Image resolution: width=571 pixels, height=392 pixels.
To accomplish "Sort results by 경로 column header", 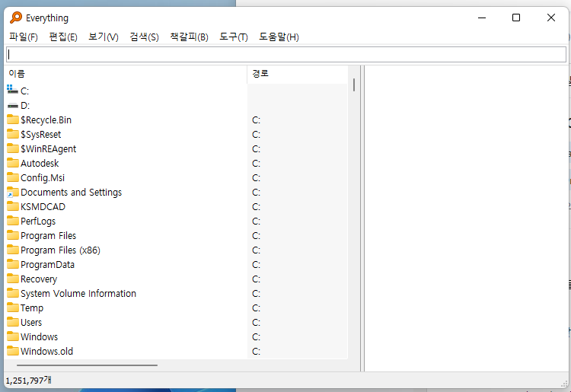I will point(298,74).
